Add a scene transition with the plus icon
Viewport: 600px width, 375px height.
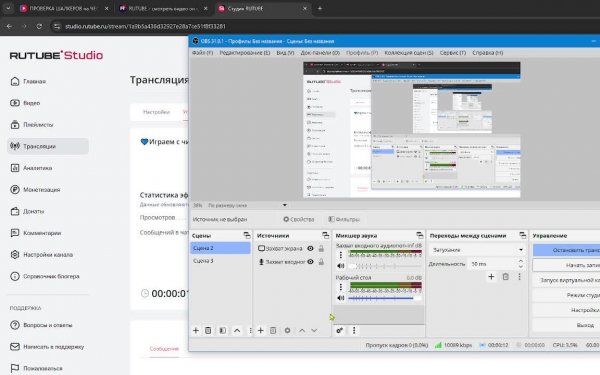[x=491, y=276]
